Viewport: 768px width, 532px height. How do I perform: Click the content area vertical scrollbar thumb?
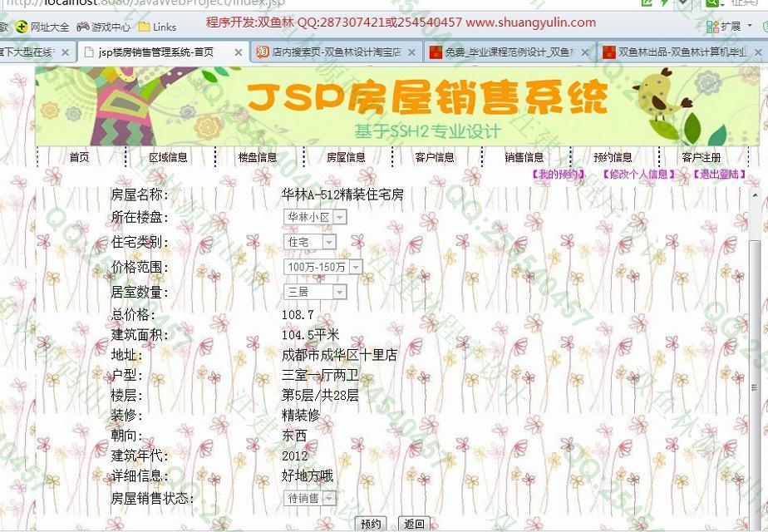(x=755, y=387)
